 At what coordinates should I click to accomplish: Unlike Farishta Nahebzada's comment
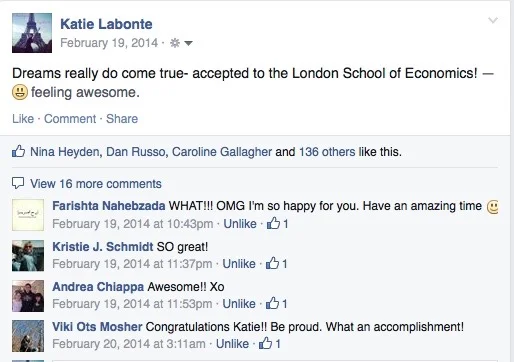pos(240,224)
